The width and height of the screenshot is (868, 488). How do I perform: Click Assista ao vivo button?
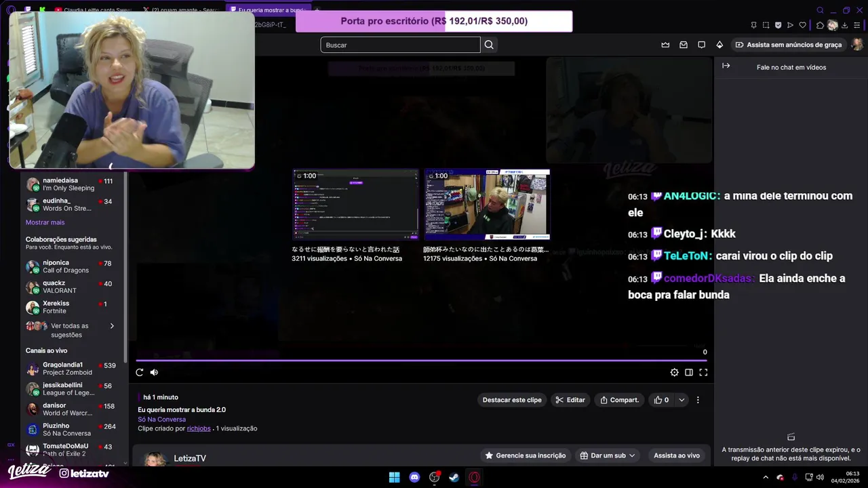click(677, 455)
